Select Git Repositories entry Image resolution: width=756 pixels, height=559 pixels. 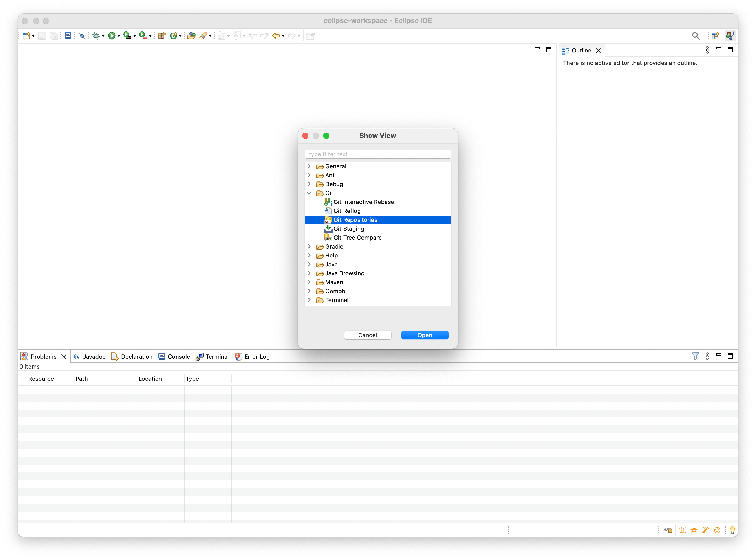click(378, 220)
